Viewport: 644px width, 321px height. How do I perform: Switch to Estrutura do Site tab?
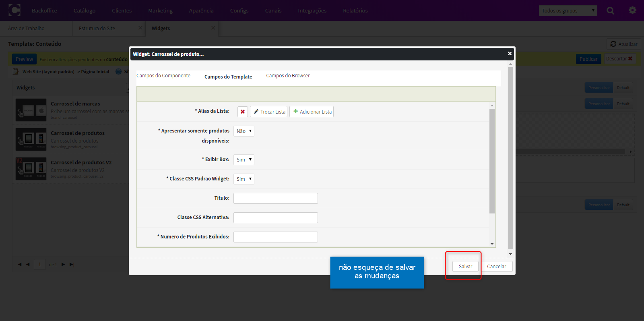point(97,29)
